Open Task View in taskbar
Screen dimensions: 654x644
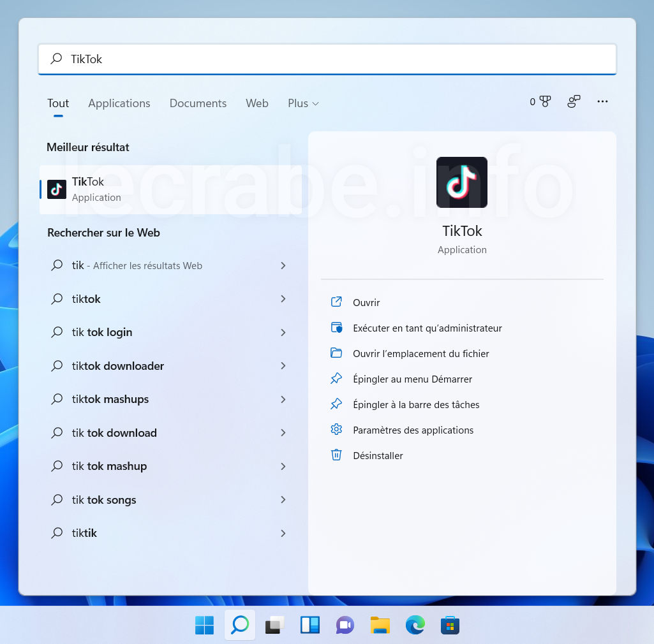(275, 626)
